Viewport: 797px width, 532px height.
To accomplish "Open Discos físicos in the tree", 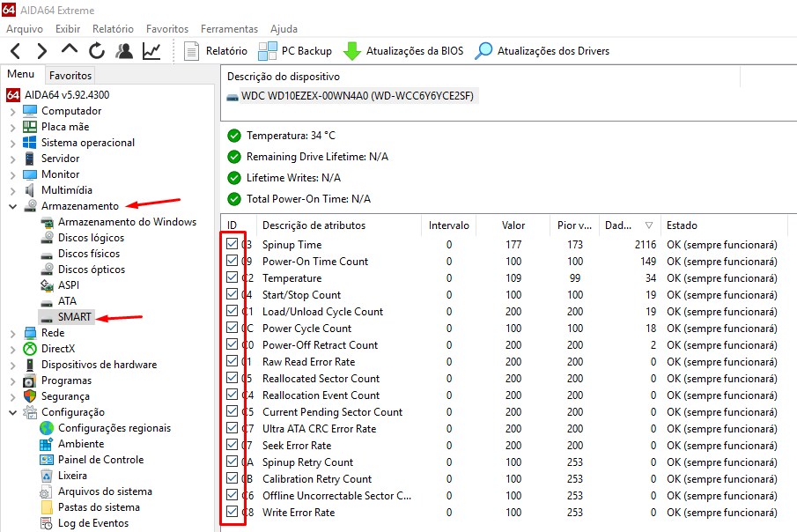I will pyautogui.click(x=89, y=254).
